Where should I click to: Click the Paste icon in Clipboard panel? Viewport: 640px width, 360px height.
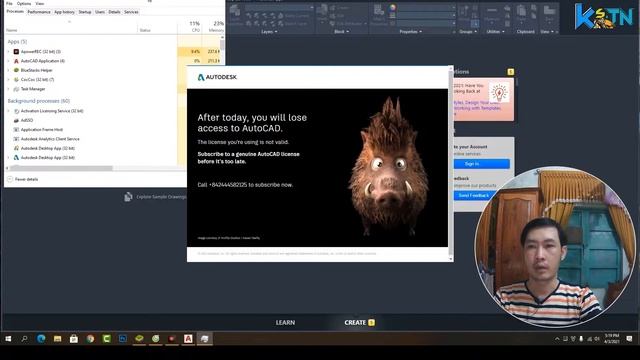point(521,11)
